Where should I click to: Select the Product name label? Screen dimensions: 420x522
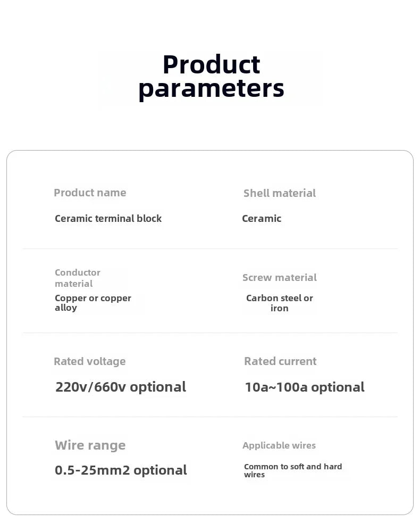click(90, 193)
